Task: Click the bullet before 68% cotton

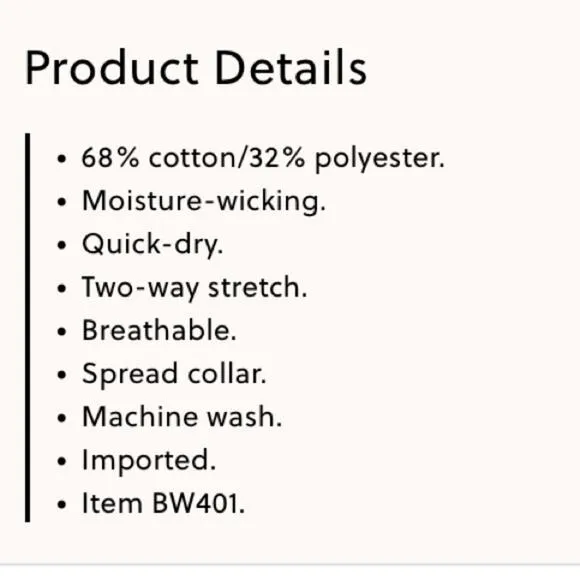Action: 62,159
